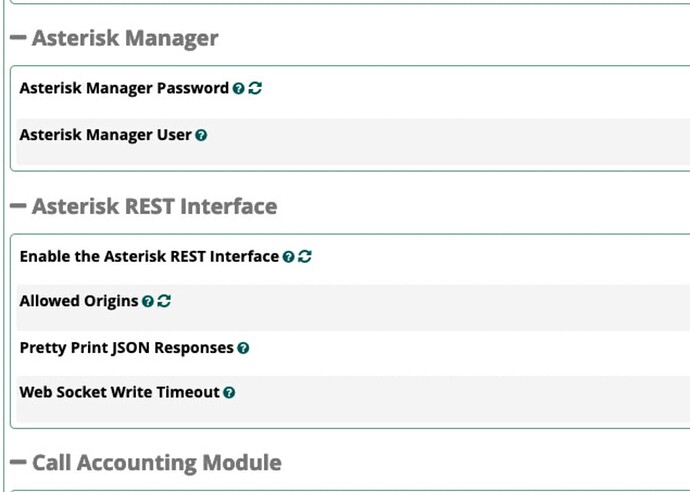Collapse the Asterisk Manager section minus
The width and height of the screenshot is (690, 492).
(18, 38)
